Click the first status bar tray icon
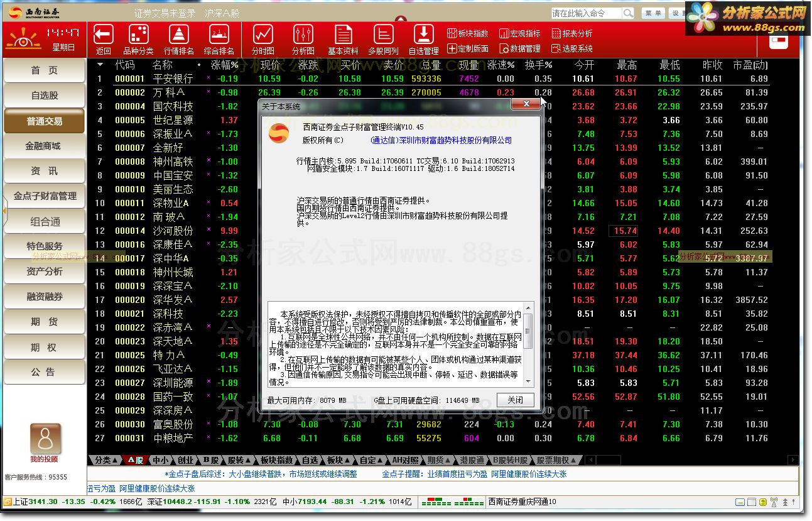Viewport: 812px width, 521px height. tap(741, 502)
